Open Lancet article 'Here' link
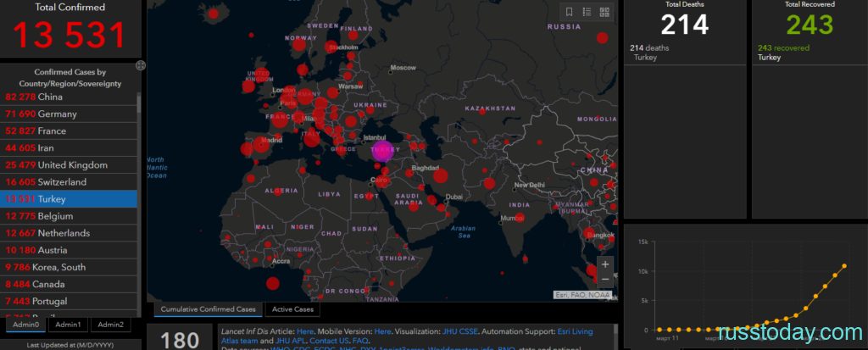868x350 pixels. (305, 331)
